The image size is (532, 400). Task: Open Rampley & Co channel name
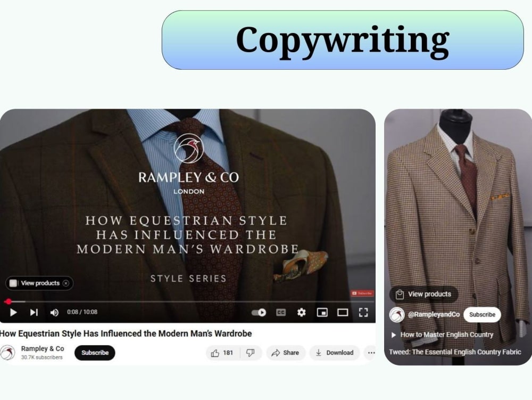43,349
